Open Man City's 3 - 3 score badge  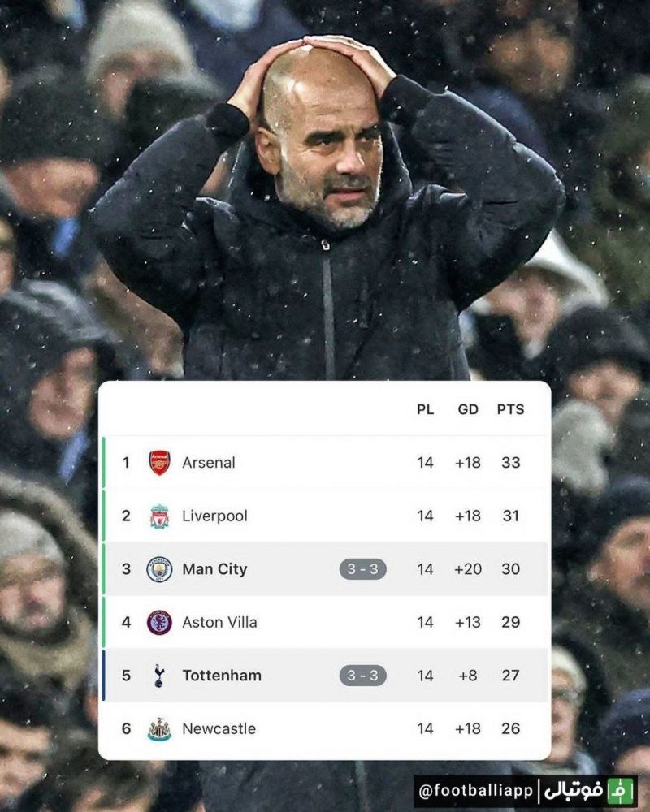coord(363,569)
